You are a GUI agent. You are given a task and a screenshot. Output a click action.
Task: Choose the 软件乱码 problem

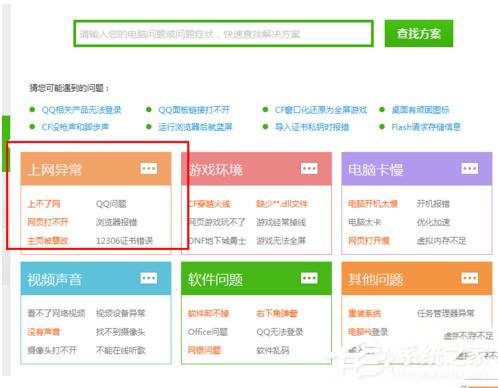[x=273, y=350]
